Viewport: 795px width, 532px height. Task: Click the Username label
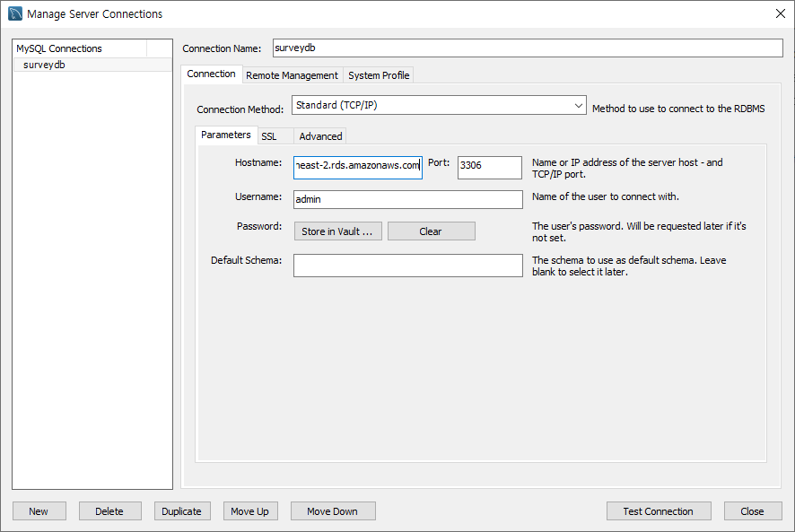coord(258,196)
